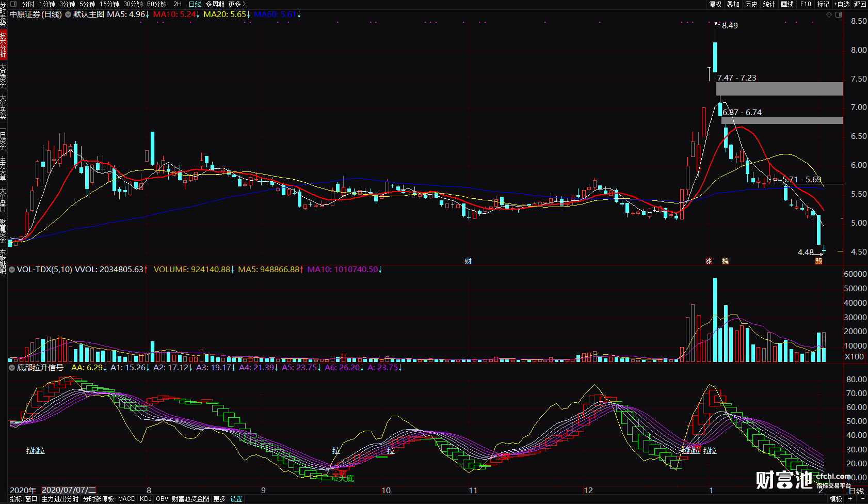
Task: Toggle the left panel icon beside 分时
Action: (x=14, y=4)
